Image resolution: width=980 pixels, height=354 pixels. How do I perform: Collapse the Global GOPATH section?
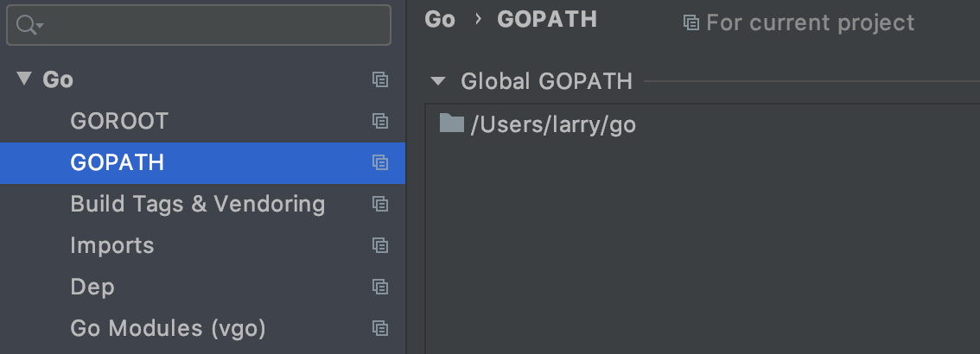[438, 82]
